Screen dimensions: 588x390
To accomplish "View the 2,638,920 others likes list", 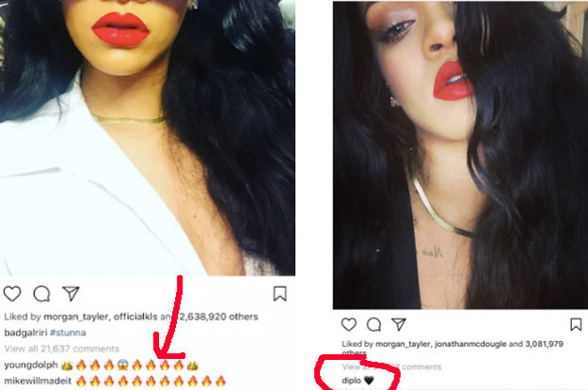I will (x=218, y=317).
